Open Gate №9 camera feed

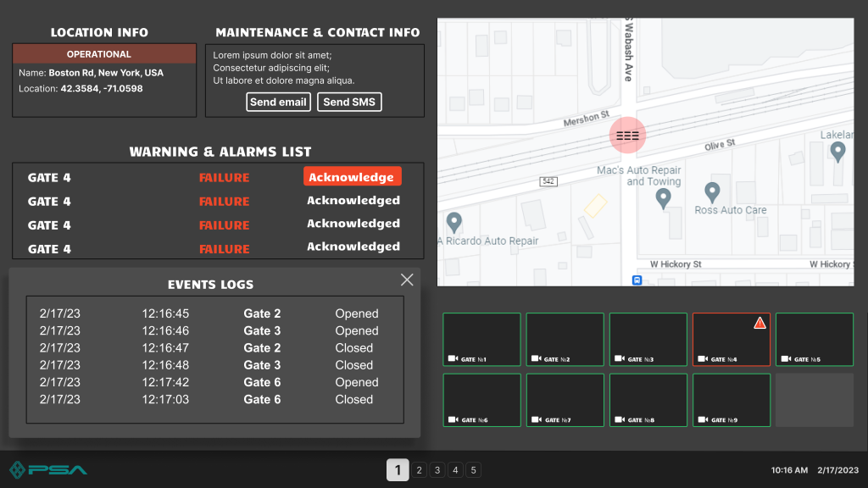click(732, 400)
